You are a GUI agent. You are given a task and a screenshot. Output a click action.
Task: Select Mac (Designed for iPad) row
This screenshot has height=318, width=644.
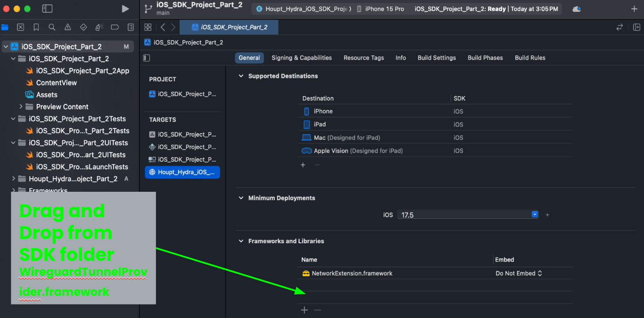click(x=435, y=138)
